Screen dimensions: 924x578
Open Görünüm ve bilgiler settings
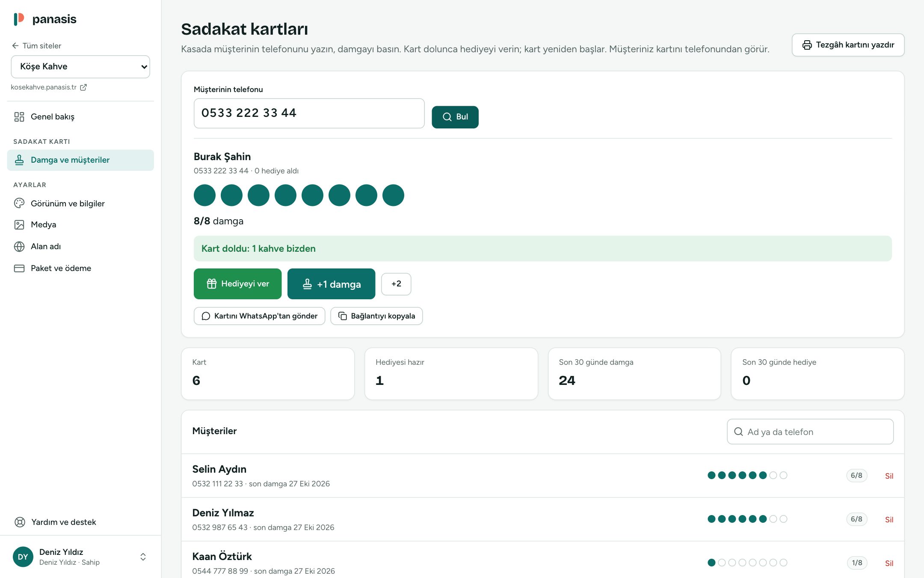(80, 203)
